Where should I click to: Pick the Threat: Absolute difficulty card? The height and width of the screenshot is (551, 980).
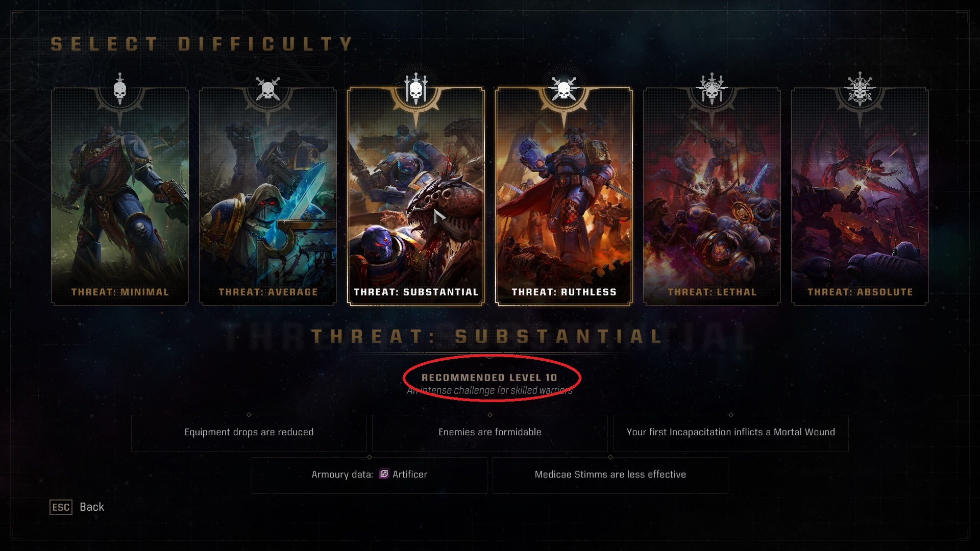(x=860, y=196)
